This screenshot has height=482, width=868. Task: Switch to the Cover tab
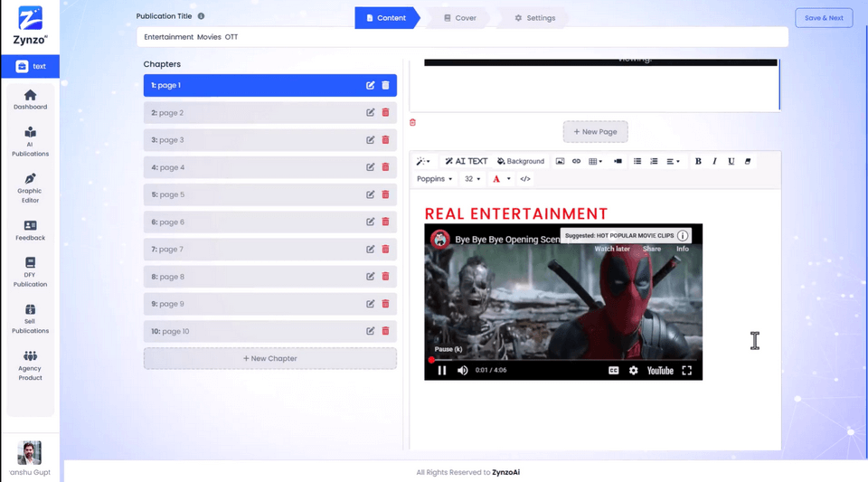click(x=460, y=18)
